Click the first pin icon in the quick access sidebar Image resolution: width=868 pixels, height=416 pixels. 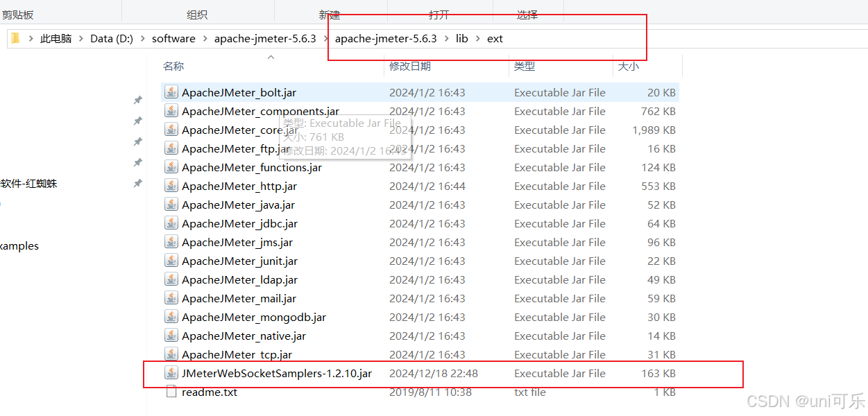pos(137,100)
